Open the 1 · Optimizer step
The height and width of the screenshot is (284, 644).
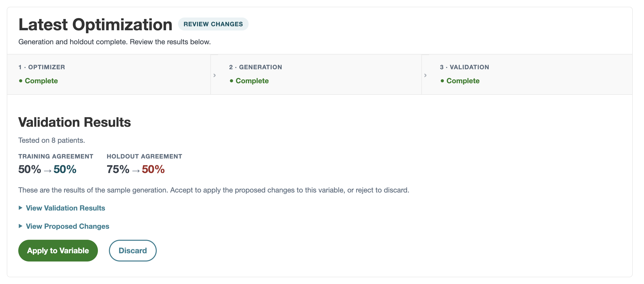tap(109, 74)
